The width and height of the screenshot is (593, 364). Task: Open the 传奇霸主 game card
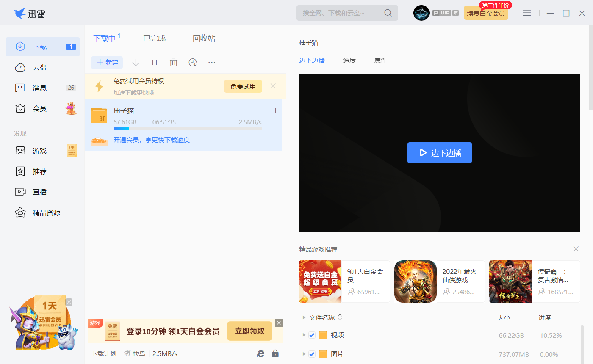535,281
